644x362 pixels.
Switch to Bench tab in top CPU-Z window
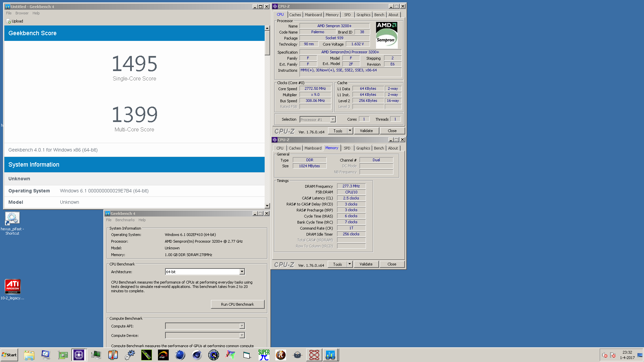click(x=379, y=15)
